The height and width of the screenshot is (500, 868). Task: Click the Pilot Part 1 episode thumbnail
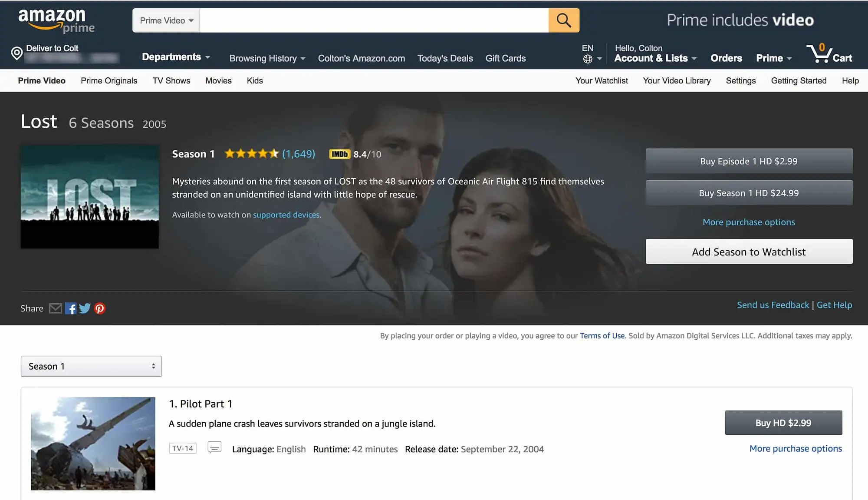tap(92, 443)
